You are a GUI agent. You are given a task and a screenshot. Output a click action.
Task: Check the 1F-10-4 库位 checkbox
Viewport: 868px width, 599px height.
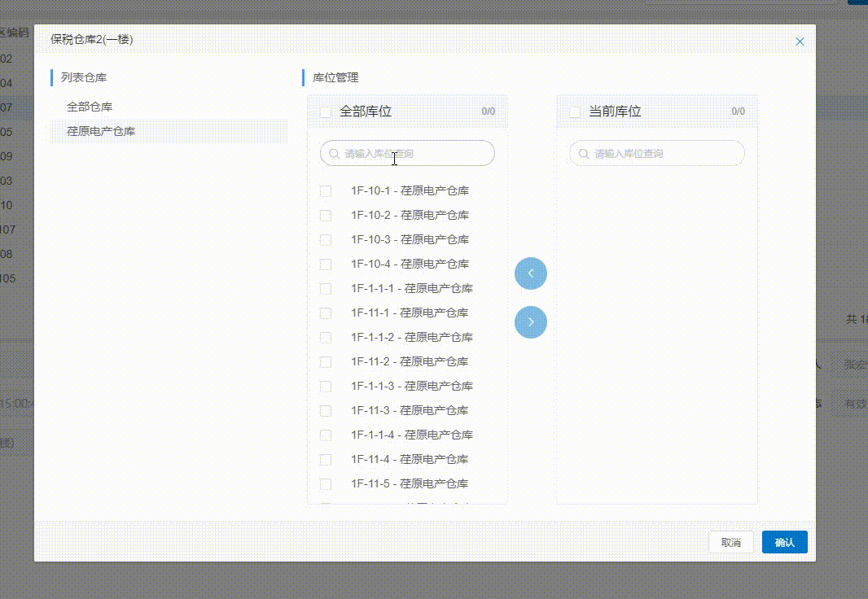[326, 264]
